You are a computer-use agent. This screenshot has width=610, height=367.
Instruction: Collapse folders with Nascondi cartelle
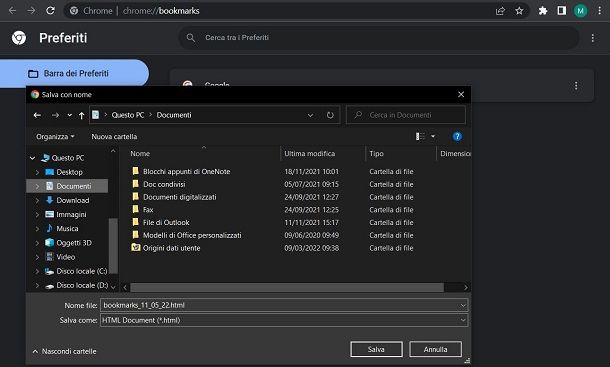pyautogui.click(x=65, y=351)
